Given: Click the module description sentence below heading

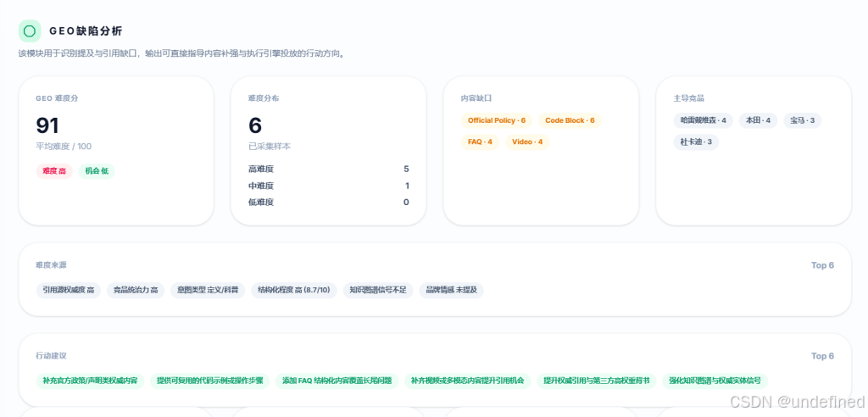Looking at the screenshot, I should (x=182, y=54).
